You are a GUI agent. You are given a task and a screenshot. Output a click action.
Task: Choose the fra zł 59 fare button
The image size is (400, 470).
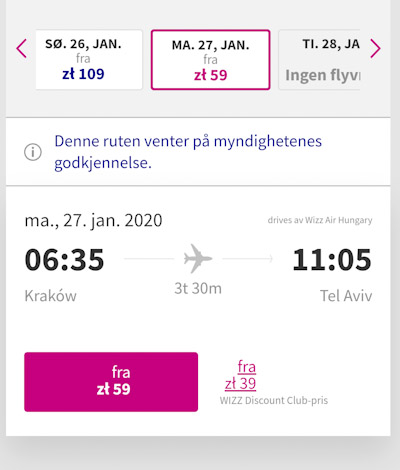(111, 382)
